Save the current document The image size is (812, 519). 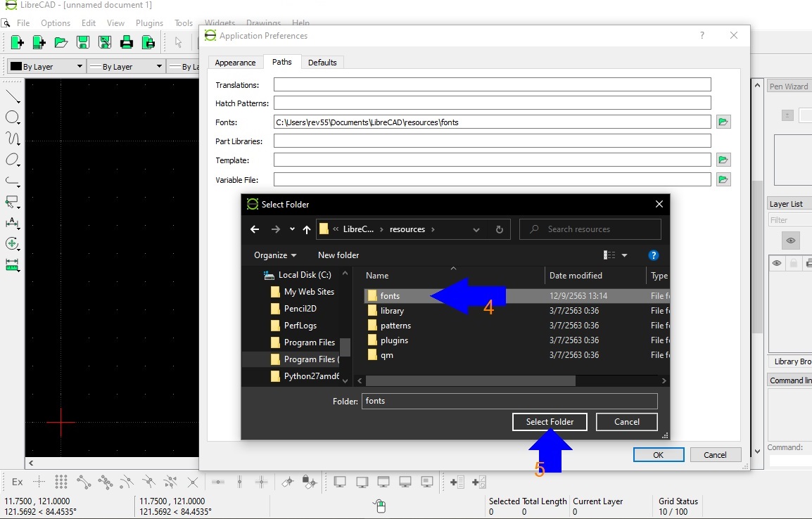coord(82,42)
